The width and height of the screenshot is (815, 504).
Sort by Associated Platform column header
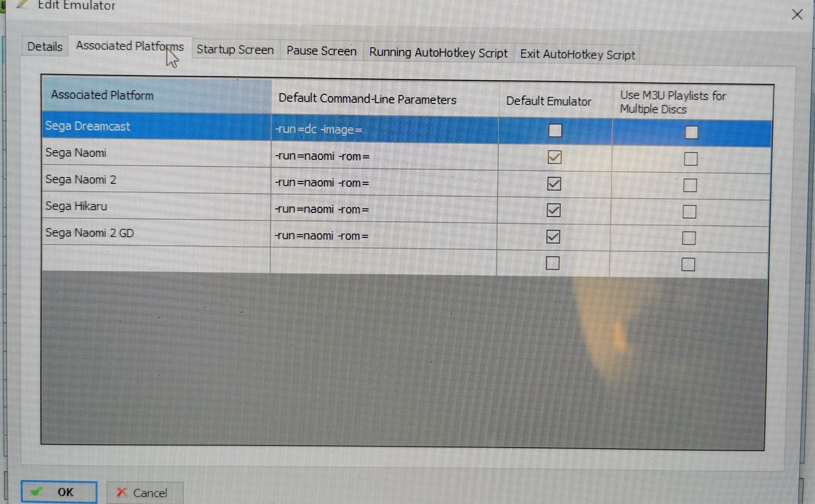click(157, 95)
